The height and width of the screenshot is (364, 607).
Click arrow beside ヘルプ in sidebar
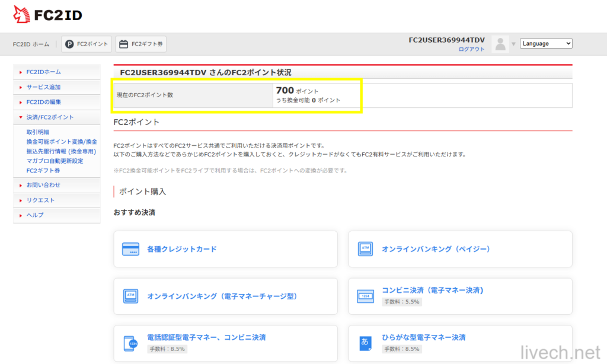click(x=21, y=215)
